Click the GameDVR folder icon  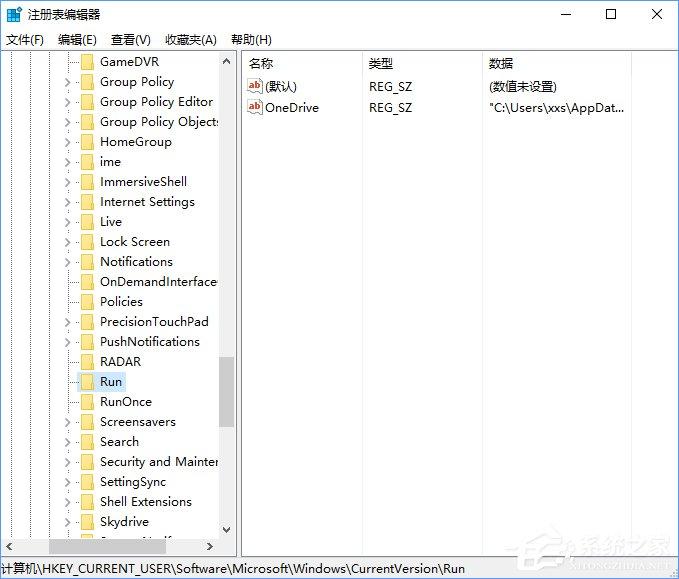pyautogui.click(x=87, y=62)
